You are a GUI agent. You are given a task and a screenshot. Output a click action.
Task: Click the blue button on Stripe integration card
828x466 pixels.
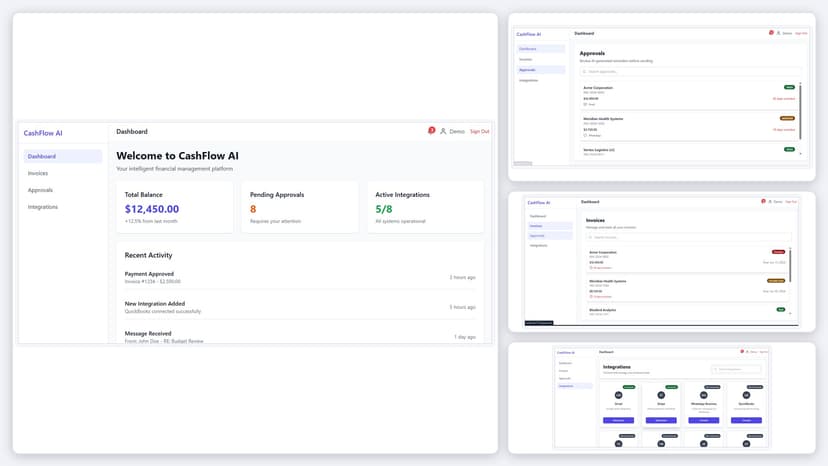tap(661, 421)
